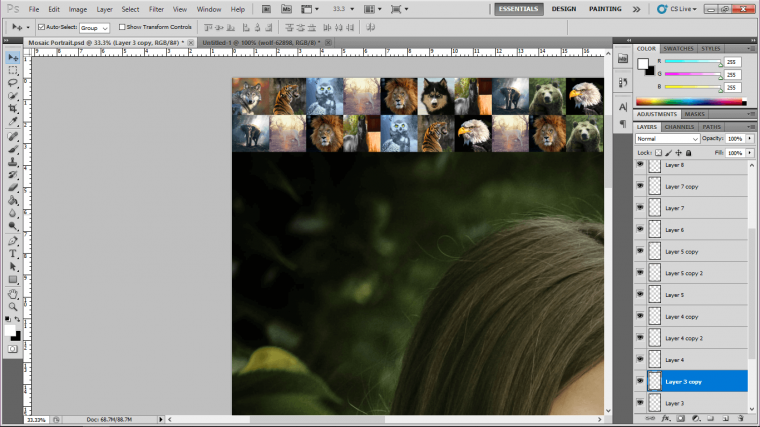
Task: Delete layer with trash icon
Action: [741, 418]
